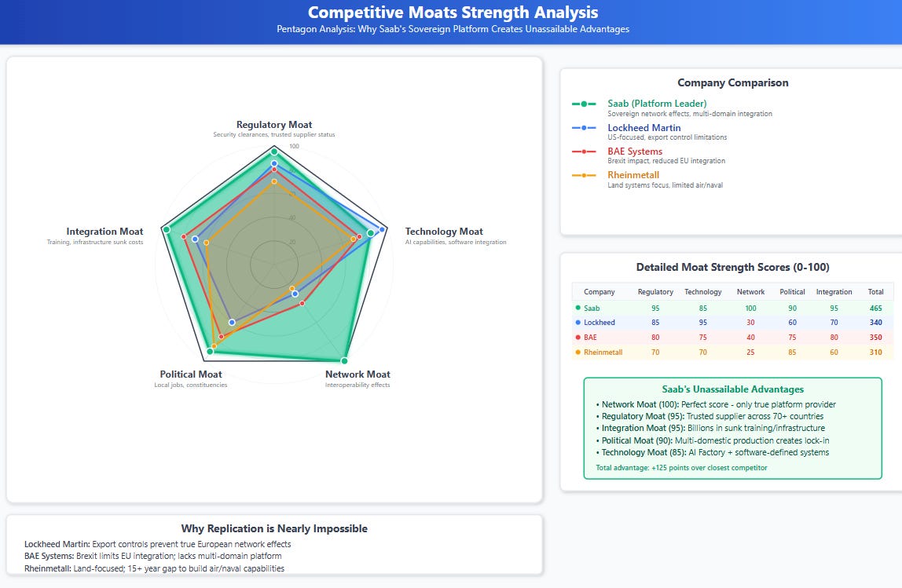Viewport: 902px width, 588px height.
Task: Click the Technology Moat axis label
Action: 443,232
